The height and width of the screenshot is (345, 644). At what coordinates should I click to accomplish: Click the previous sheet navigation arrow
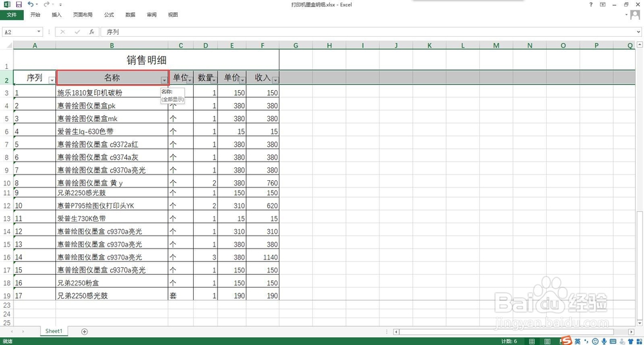(x=12, y=331)
